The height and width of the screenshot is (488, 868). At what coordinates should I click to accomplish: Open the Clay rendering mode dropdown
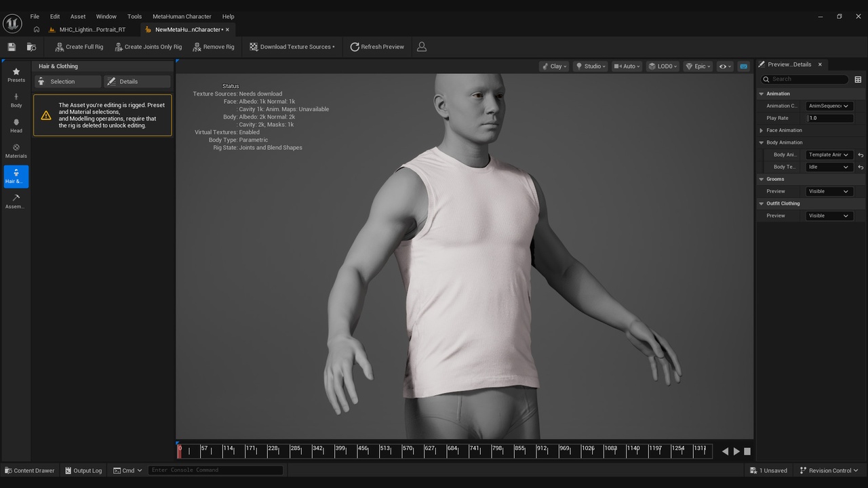pyautogui.click(x=554, y=66)
